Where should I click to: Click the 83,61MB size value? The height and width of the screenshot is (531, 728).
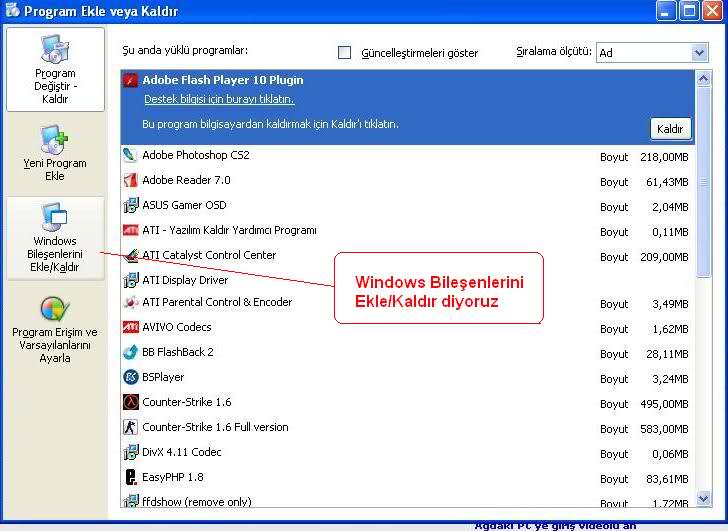point(667,479)
